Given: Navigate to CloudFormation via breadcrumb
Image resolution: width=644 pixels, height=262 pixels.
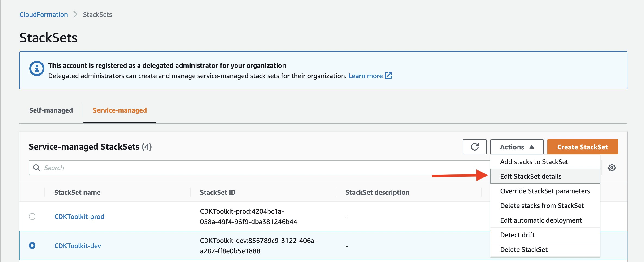Looking at the screenshot, I should click(x=44, y=14).
